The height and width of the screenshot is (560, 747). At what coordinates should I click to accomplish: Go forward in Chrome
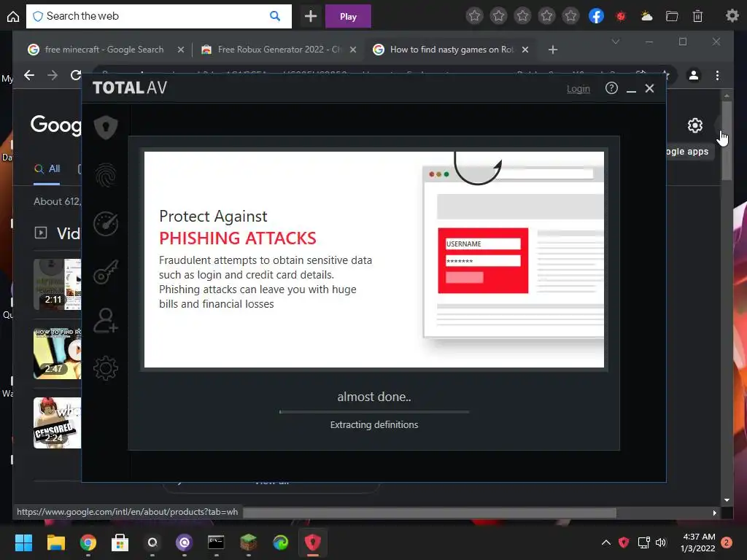[x=53, y=75]
